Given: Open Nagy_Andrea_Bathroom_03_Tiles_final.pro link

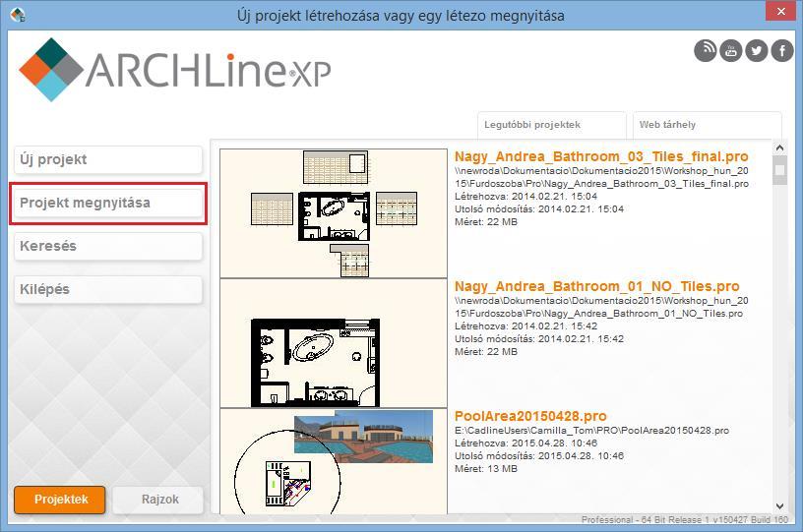Looking at the screenshot, I should coord(601,156).
